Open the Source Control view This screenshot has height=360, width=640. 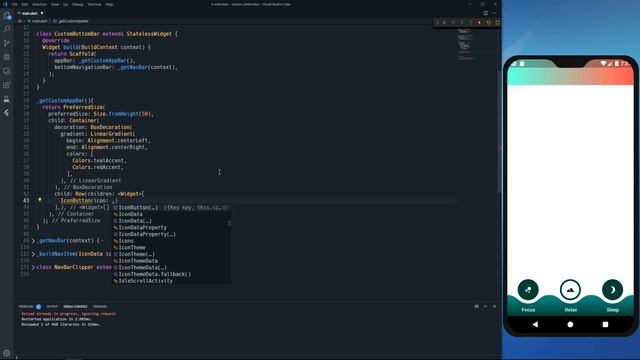pyautogui.click(x=7, y=43)
